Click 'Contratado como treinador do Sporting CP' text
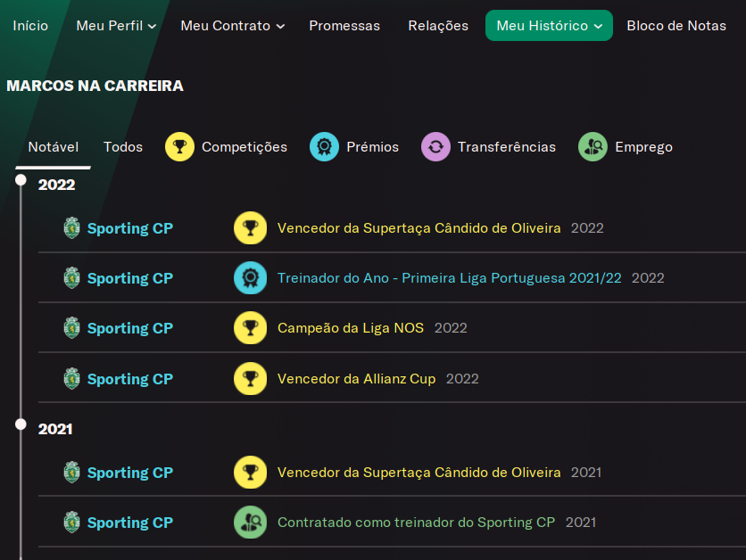This screenshot has width=746, height=560. 417,523
